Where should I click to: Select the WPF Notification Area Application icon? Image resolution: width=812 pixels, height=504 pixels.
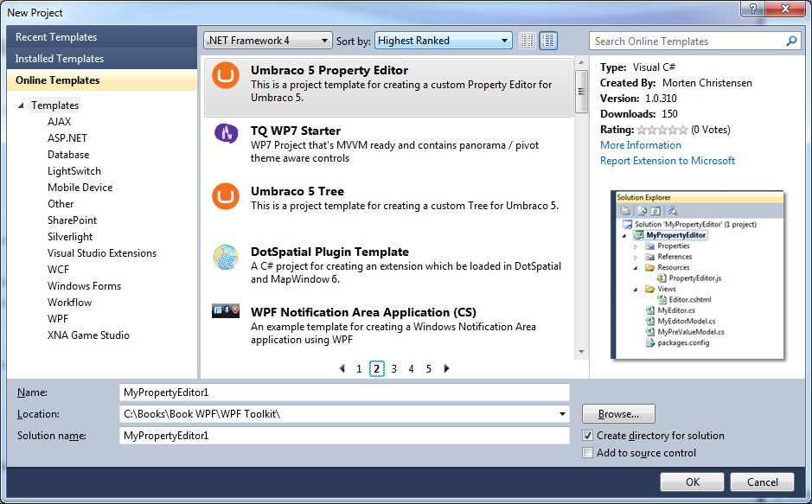(225, 311)
